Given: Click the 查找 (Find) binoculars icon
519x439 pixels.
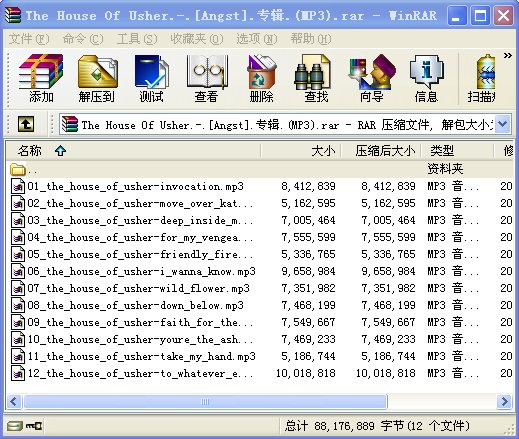Looking at the screenshot, I should click(x=313, y=73).
